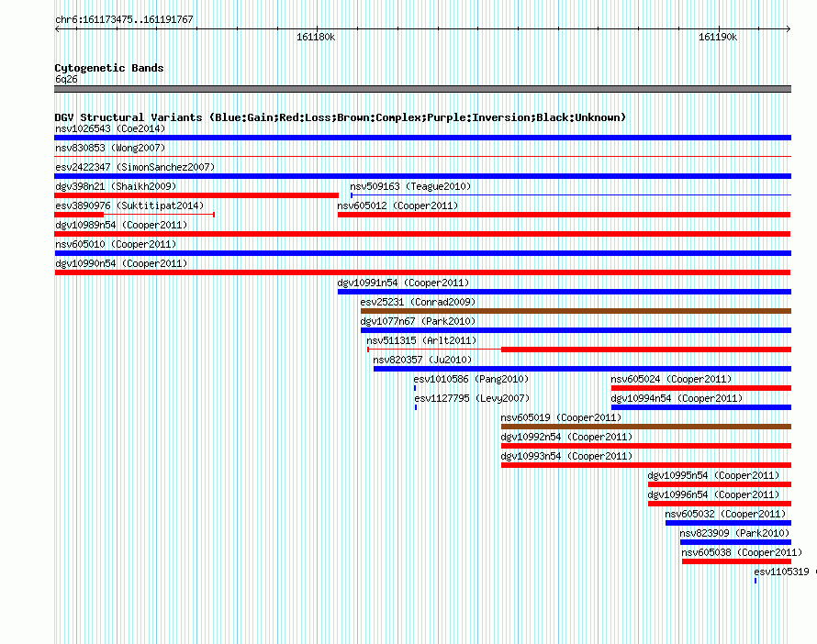Click the DGV Structural Variants track title
The image size is (817, 644).
click(x=340, y=117)
